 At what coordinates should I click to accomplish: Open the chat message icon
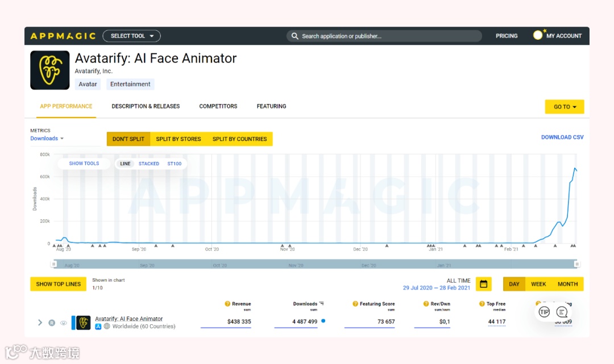click(x=562, y=312)
